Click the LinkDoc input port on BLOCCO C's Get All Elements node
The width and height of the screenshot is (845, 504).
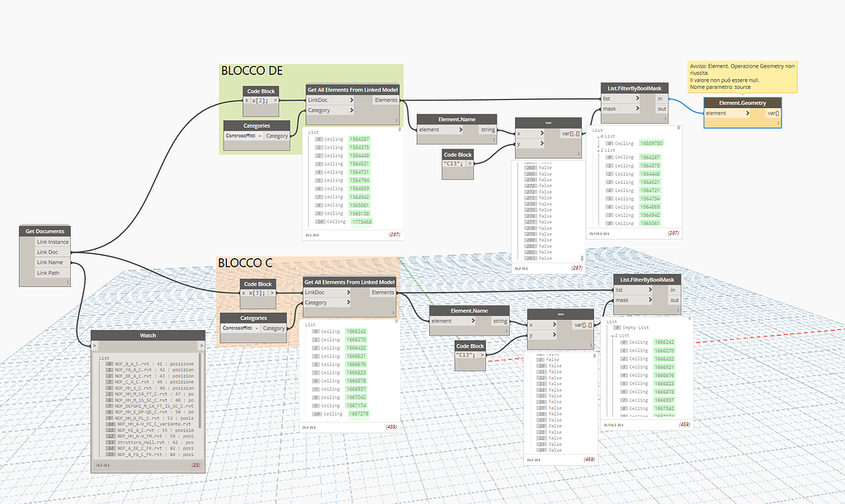304,292
